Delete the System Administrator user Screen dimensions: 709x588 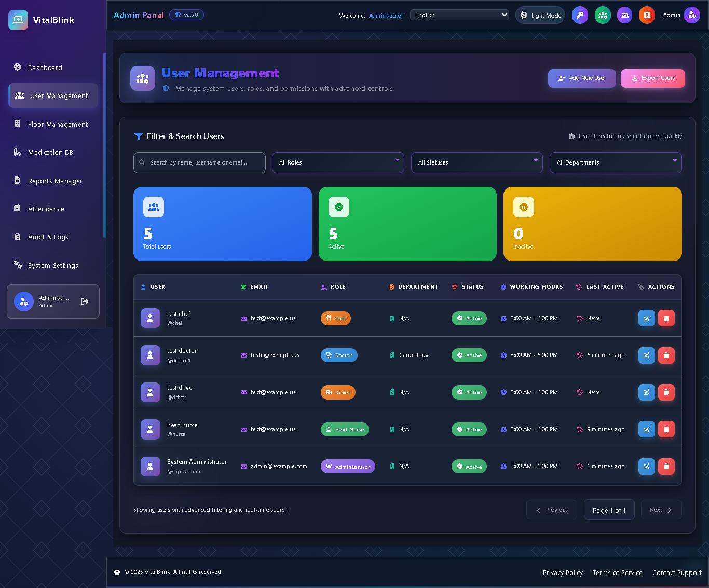(666, 467)
